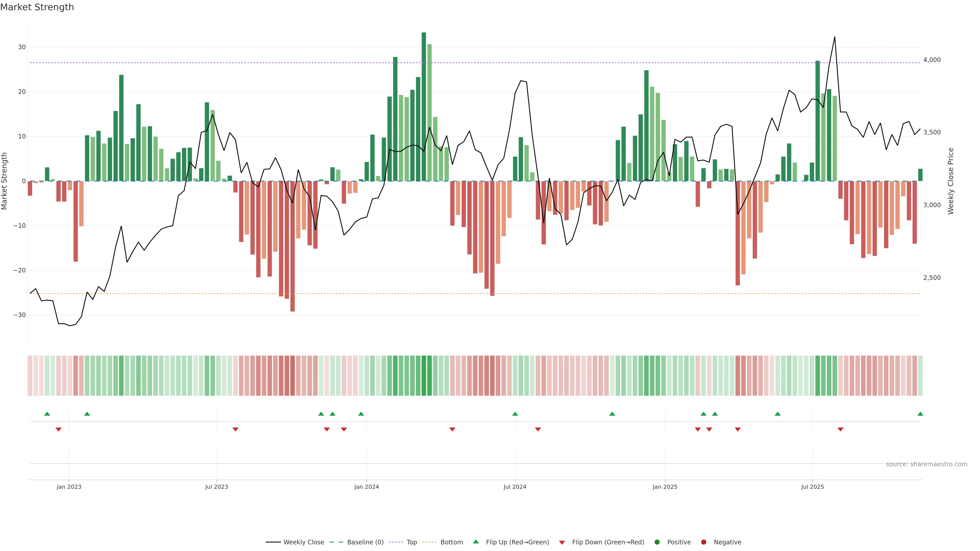Click darkest green heatmap strip cell

coord(424,376)
